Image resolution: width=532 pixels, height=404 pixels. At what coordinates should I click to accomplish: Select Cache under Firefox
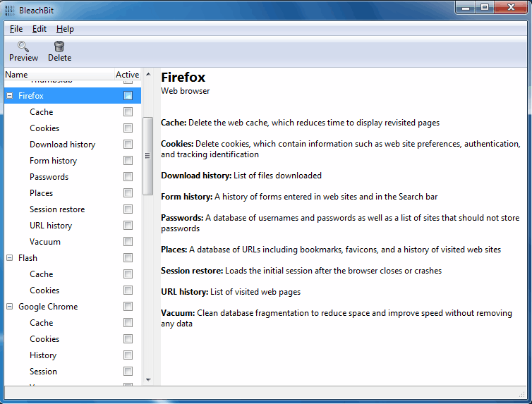(42, 112)
